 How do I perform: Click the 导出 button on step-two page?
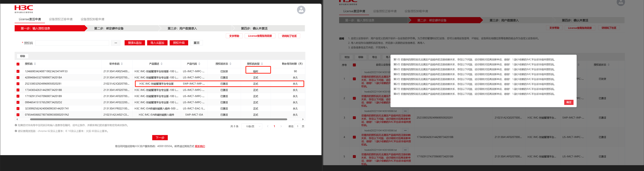pos(375,57)
